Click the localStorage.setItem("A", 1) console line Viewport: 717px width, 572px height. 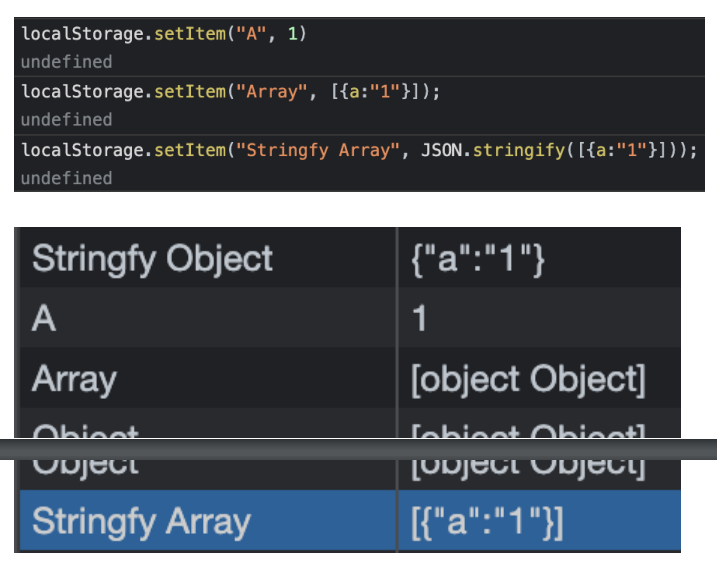[x=164, y=33]
